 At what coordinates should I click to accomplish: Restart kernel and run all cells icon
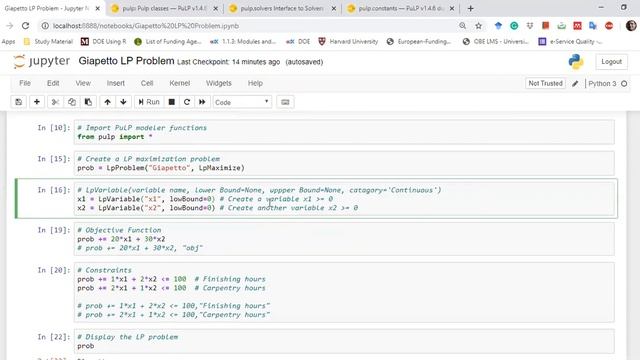[202, 102]
